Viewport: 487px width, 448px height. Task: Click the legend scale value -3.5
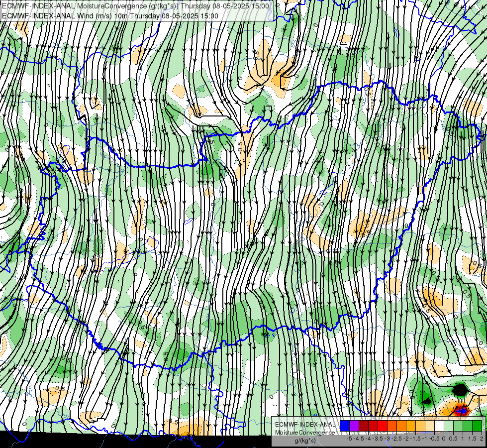[x=378, y=439]
